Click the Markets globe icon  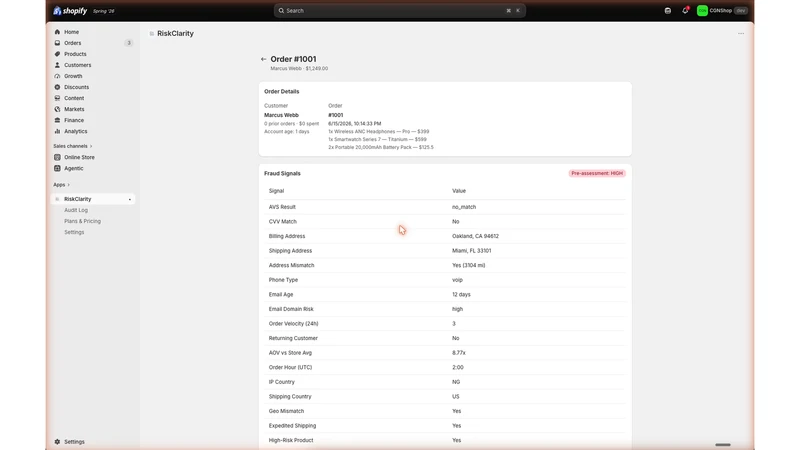(x=57, y=109)
